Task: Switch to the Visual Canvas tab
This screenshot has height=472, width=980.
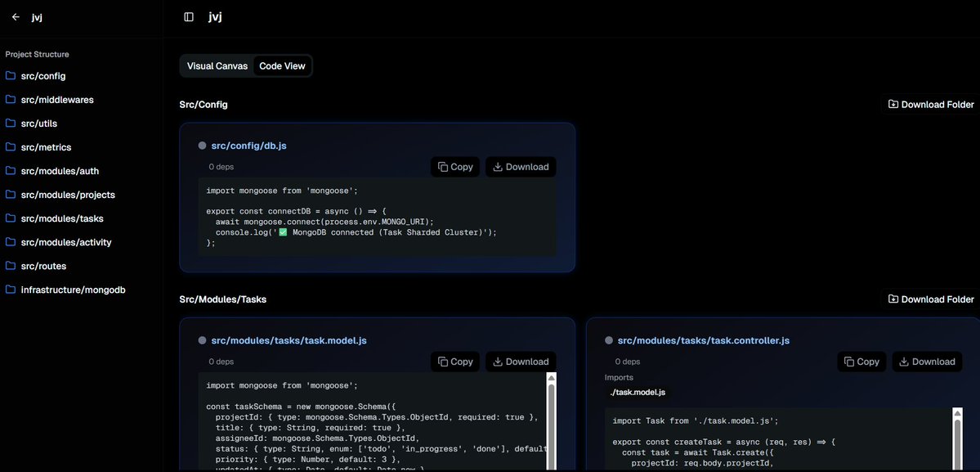Action: [x=217, y=65]
